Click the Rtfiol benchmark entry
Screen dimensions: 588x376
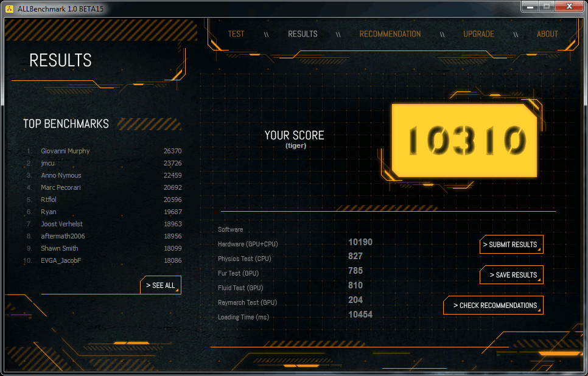click(x=49, y=200)
